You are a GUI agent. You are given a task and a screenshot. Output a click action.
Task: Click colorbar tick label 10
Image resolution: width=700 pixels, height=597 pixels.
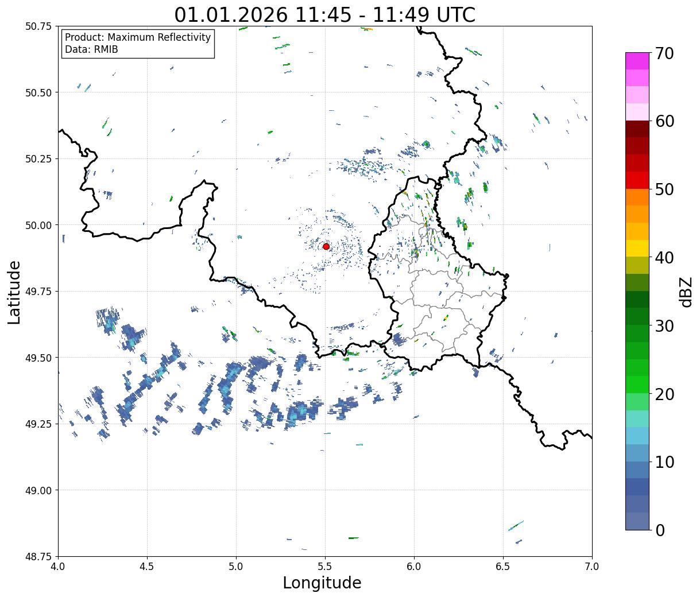pyautogui.click(x=664, y=462)
